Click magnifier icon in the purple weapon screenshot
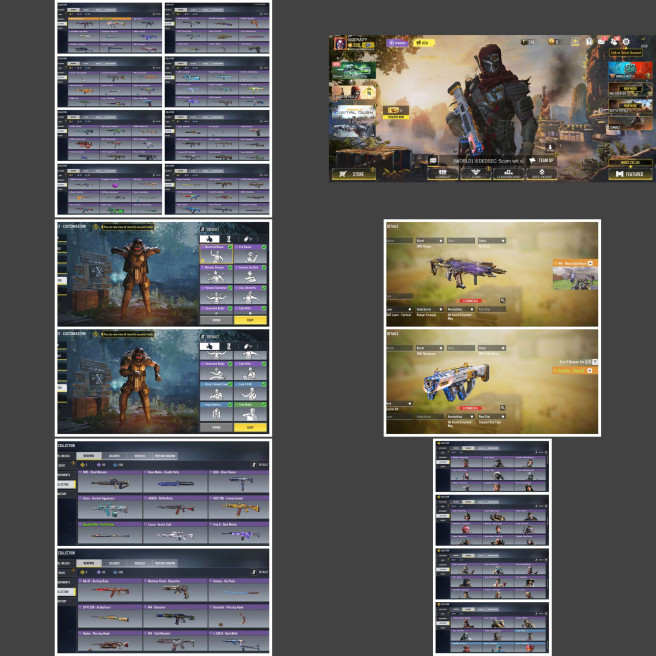Viewport: 656px width, 656px height. (502, 300)
